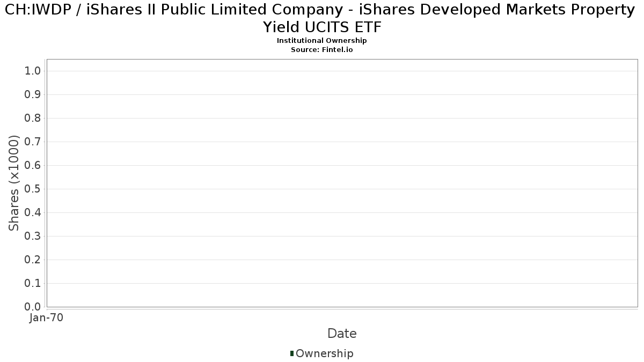Click the 0.0 y-axis tick label

coord(33,307)
